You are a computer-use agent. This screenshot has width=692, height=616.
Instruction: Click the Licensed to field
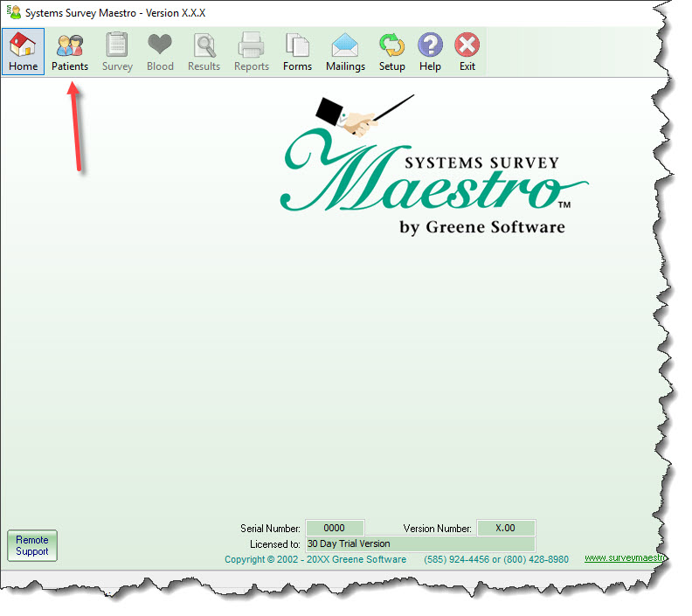pos(419,543)
